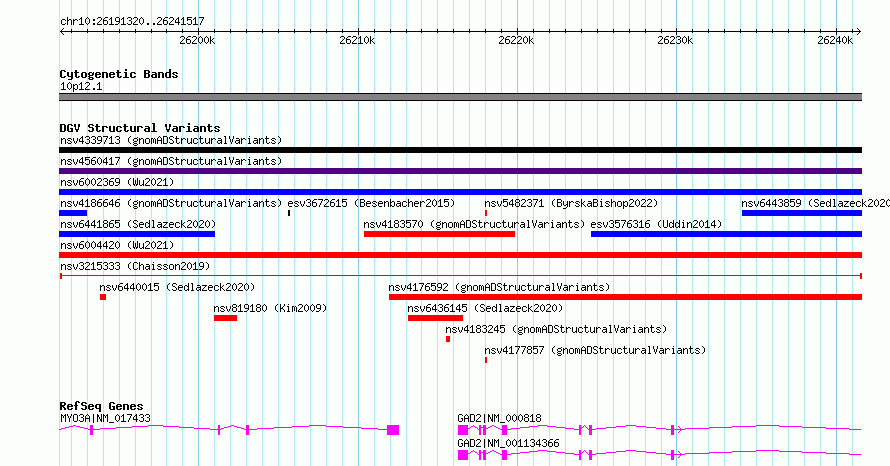890x466 pixels.
Task: Open the MYO3A|NM_017433 gene label
Action: (106, 418)
